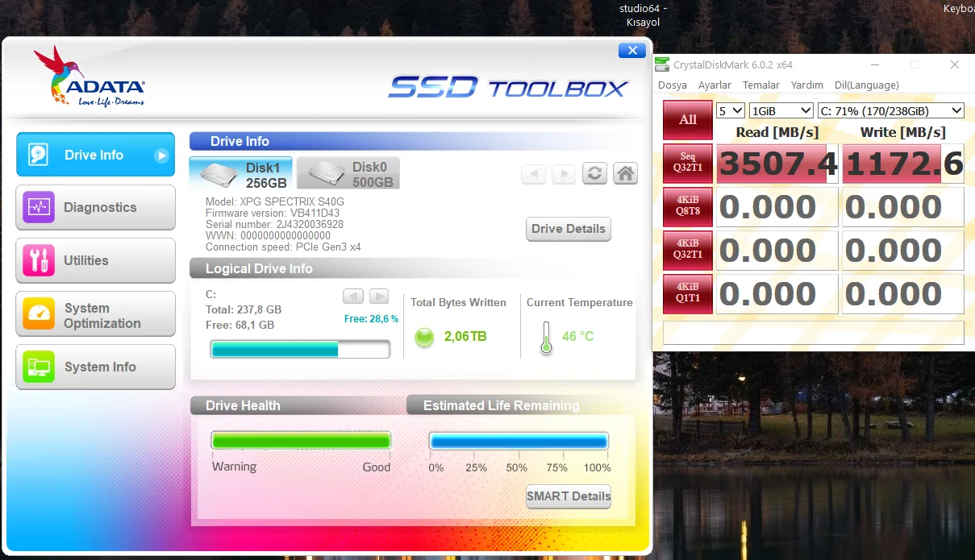This screenshot has height=560, width=975.
Task: Click the CrystalDiskMark title bar icon
Action: click(x=661, y=64)
